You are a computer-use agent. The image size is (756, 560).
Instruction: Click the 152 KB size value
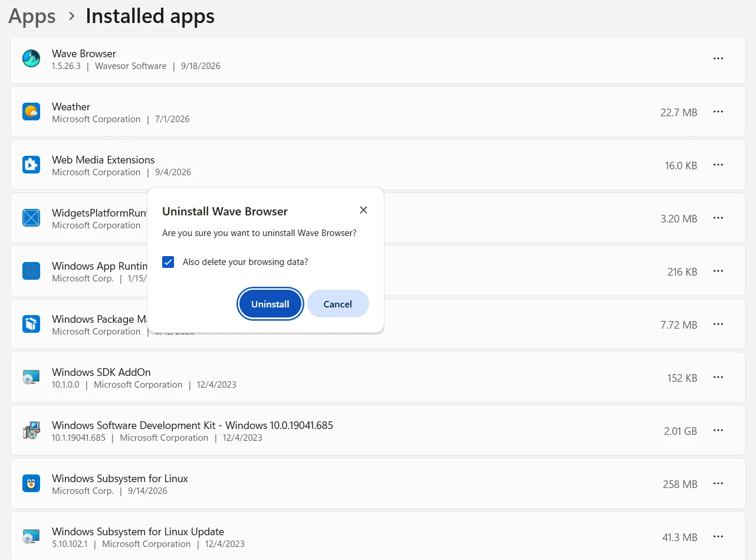point(682,378)
